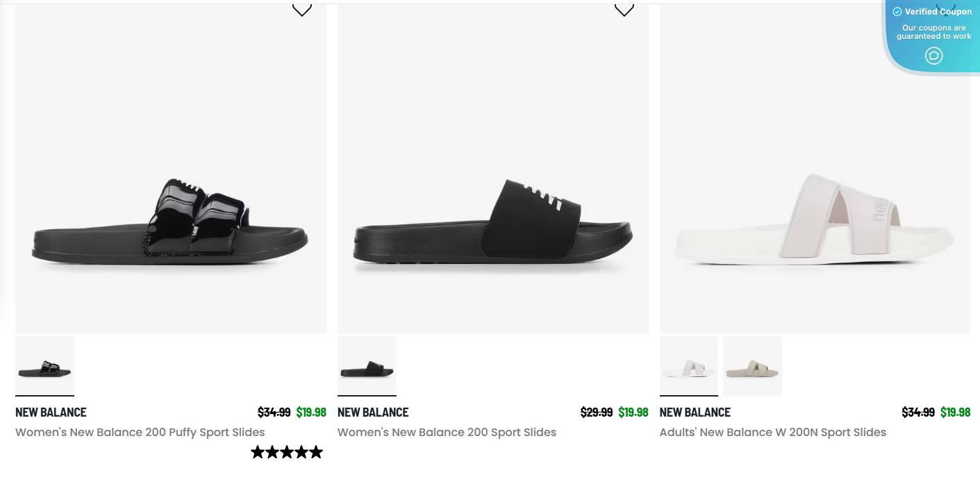Click the $19.98 sale price on 200 Sport Slides
Viewport: 980px width, 484px height.
coord(633,412)
